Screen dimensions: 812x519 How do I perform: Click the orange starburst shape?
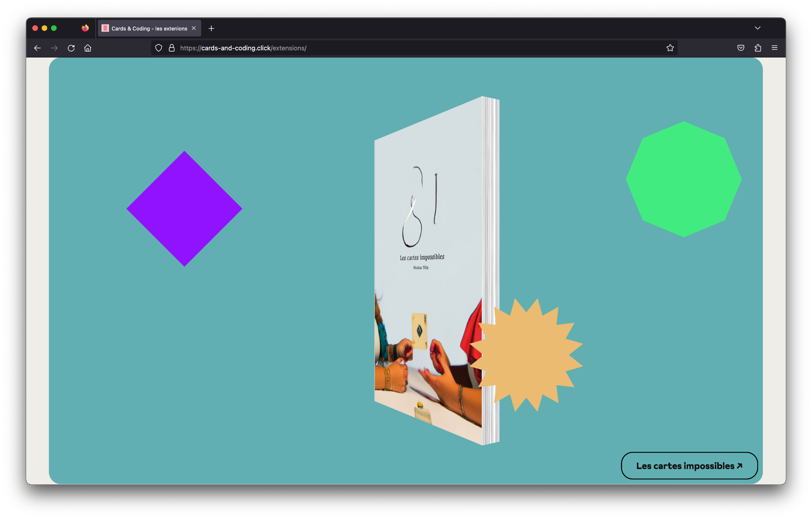point(527,355)
